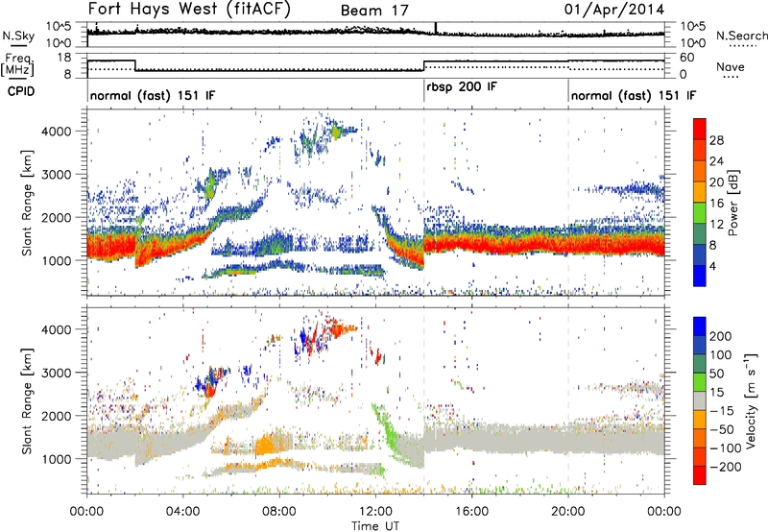Click the 'Slant Range [km]' label of the velocity panel
This screenshot has height=532, width=768.
tap(27, 400)
